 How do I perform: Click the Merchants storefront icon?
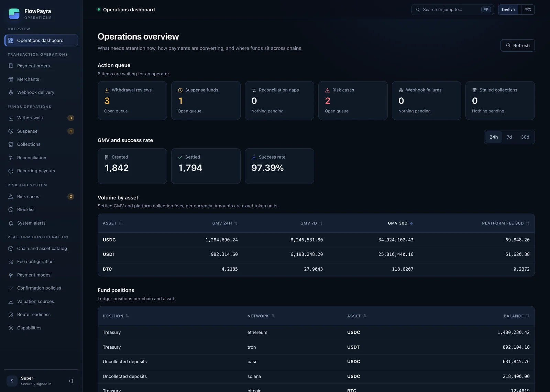click(x=11, y=79)
